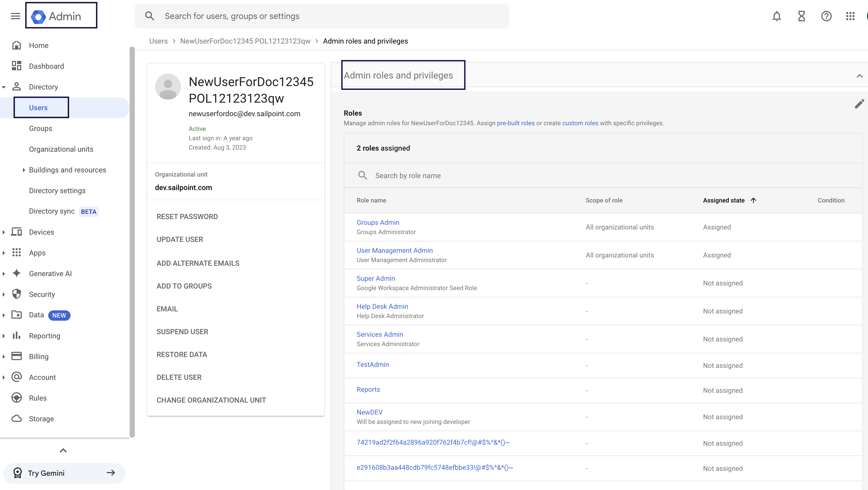Image resolution: width=868 pixels, height=490 pixels.
Task: Click CHANGE ORGANIZATIONAL UNIT action
Action: [x=211, y=400]
